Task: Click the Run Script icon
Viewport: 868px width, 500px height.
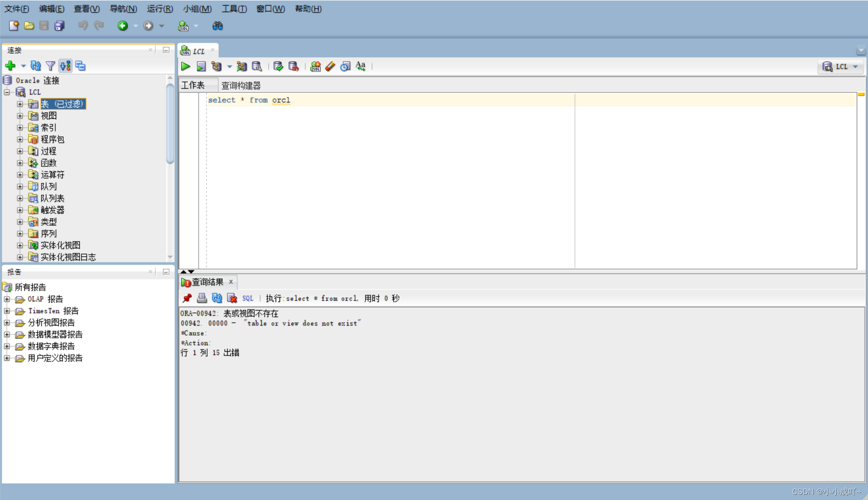Action: [x=201, y=66]
